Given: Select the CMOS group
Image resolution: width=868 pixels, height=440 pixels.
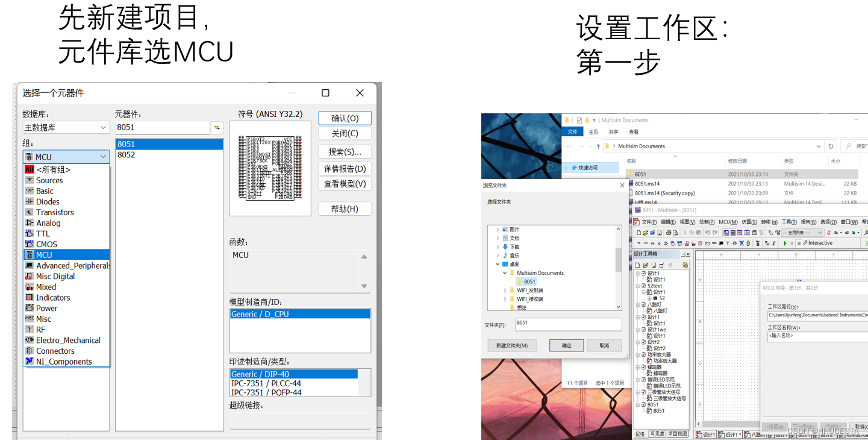Looking at the screenshot, I should click(66, 244).
